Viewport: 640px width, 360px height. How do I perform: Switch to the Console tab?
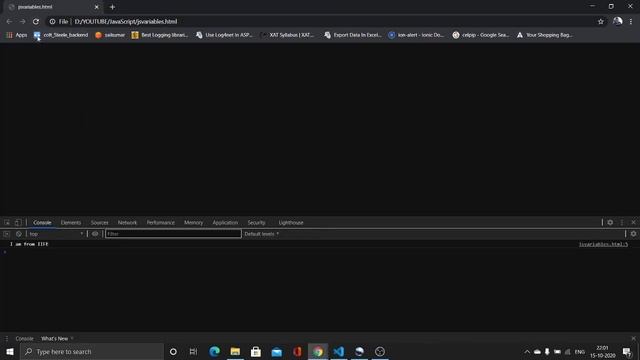pos(42,222)
